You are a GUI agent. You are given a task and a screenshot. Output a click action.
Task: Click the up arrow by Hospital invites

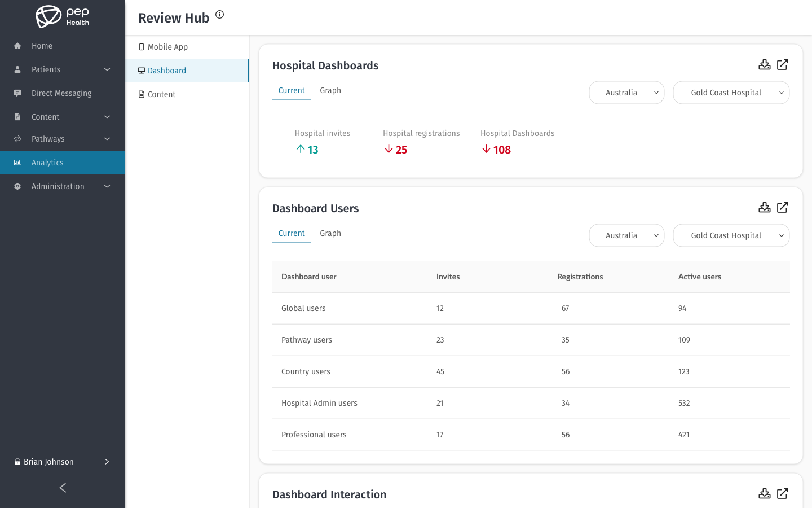[301, 149]
